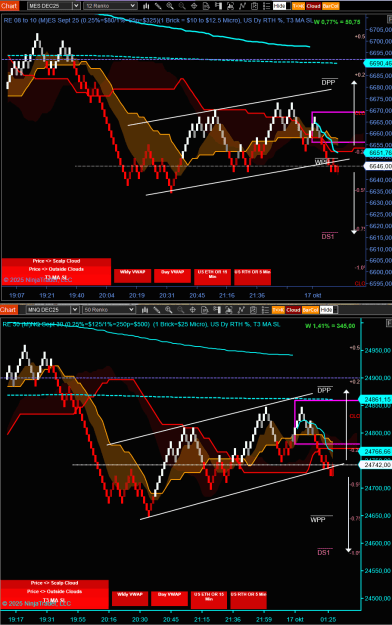Viewport: 392px width, 625px height.
Task: Click zoom out magnifier on MES chart
Action: point(182,6)
